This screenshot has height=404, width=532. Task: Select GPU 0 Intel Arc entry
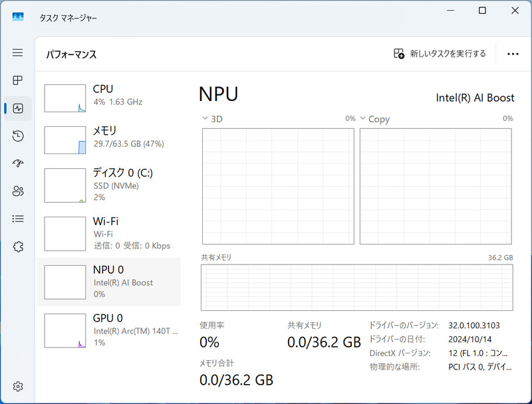coord(100,330)
